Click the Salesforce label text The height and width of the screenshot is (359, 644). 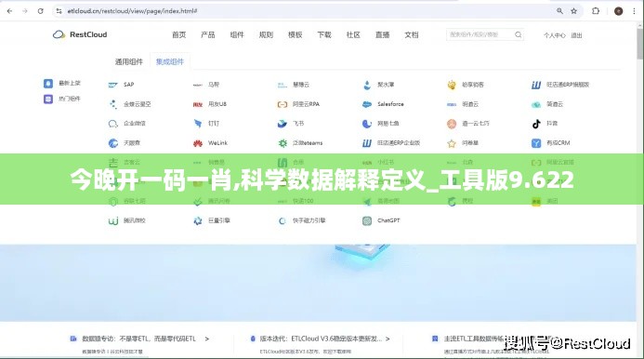coord(390,104)
